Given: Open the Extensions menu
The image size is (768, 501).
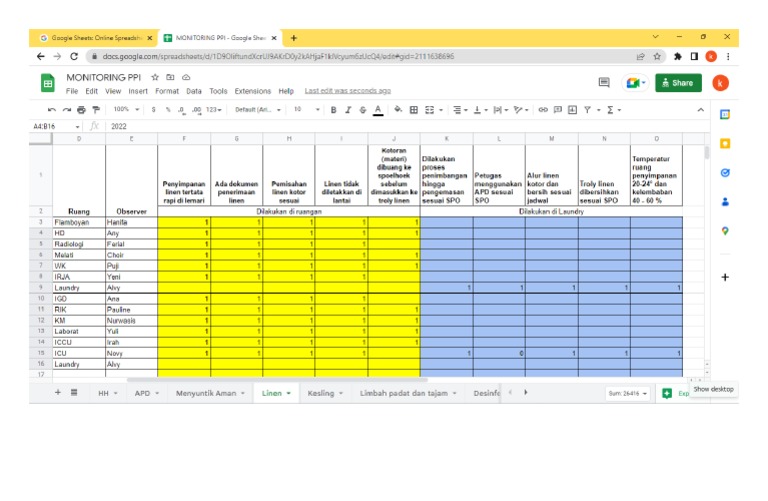Looking at the screenshot, I should [253, 91].
